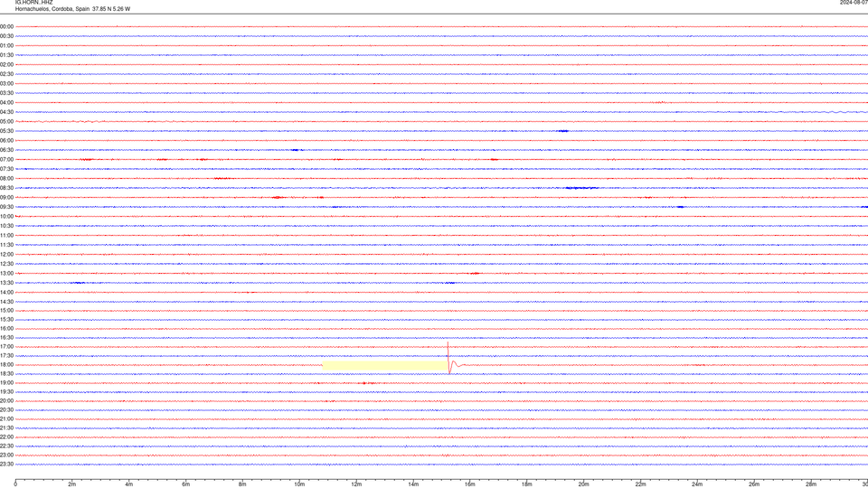Screen dimensions: 868x488
Task: Click the 2m tick label on minute axis
Action: (72, 484)
